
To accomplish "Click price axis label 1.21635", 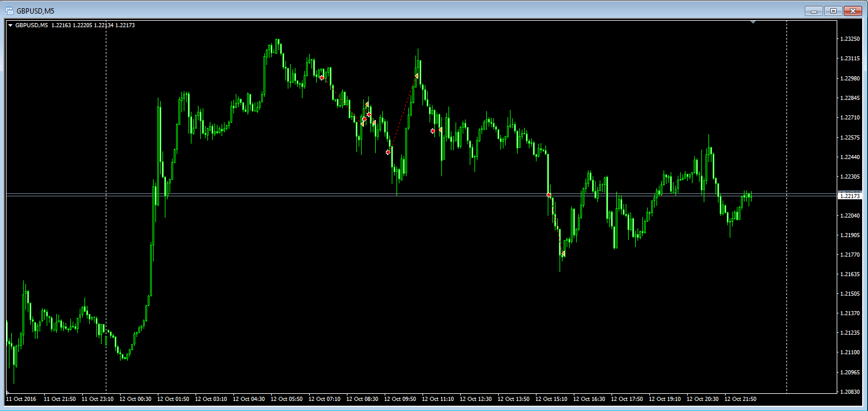I will (850, 274).
